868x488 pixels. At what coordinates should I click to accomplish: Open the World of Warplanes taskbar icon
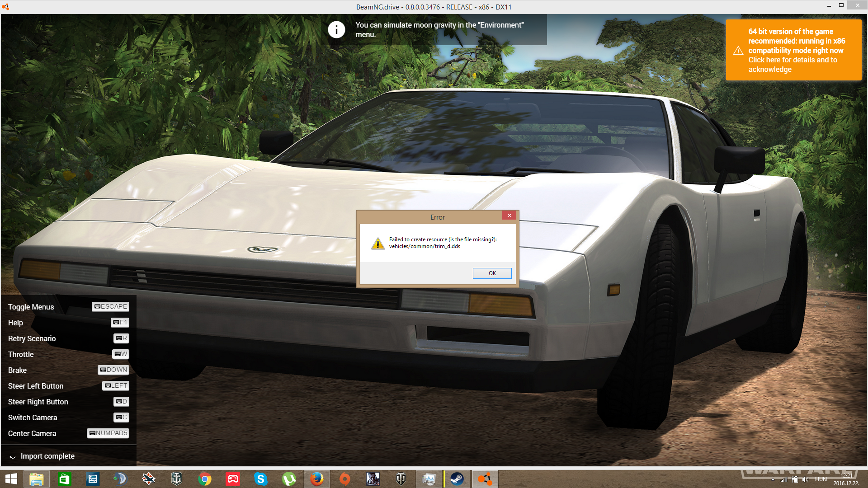tap(149, 479)
